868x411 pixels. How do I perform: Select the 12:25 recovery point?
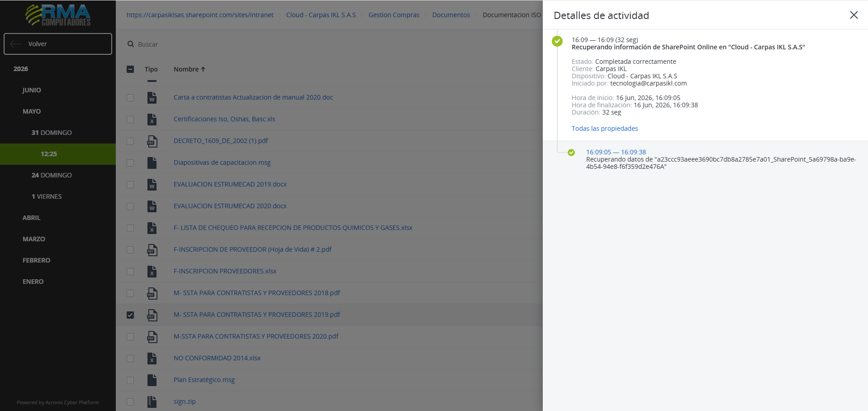(58, 154)
